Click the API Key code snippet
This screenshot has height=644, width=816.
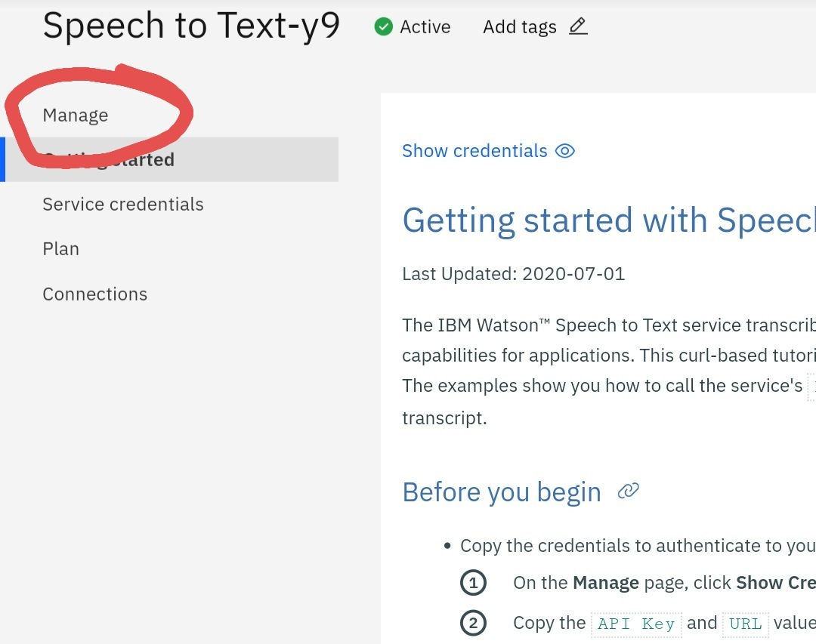tap(636, 624)
